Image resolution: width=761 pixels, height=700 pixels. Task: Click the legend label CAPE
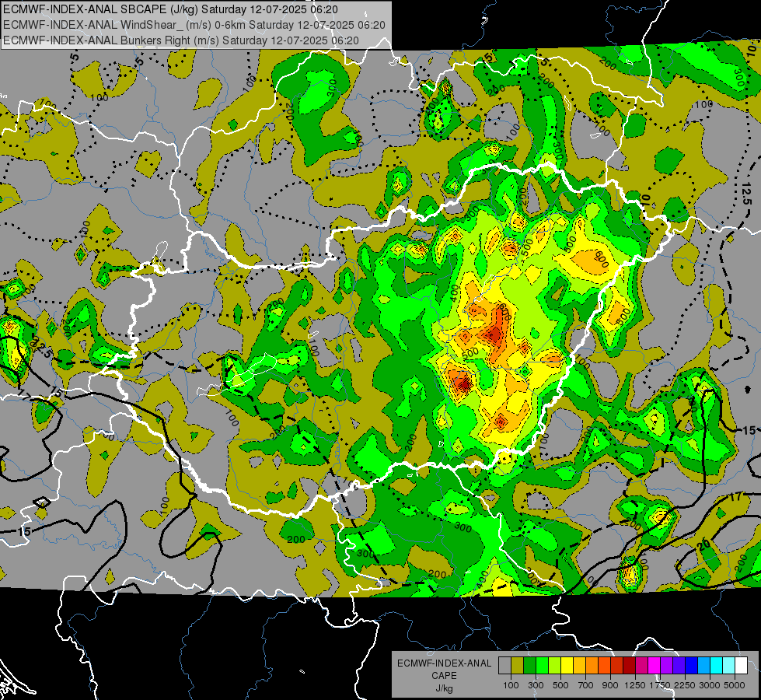coord(444,676)
